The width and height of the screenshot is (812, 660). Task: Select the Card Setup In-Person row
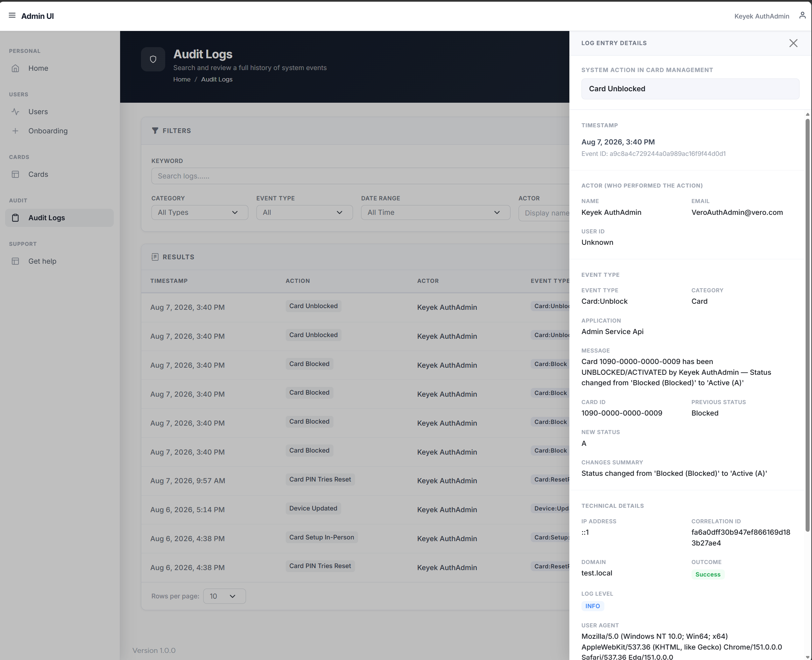click(x=355, y=539)
